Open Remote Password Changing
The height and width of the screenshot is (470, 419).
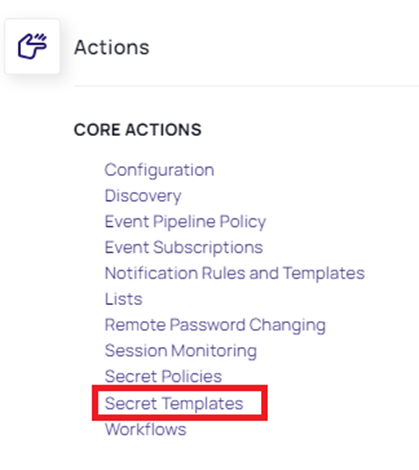[215, 325]
